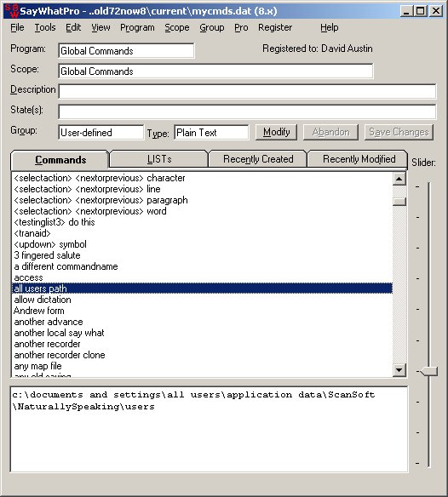Open the Scope menu
Screen dimensions: 448x497
(176, 27)
